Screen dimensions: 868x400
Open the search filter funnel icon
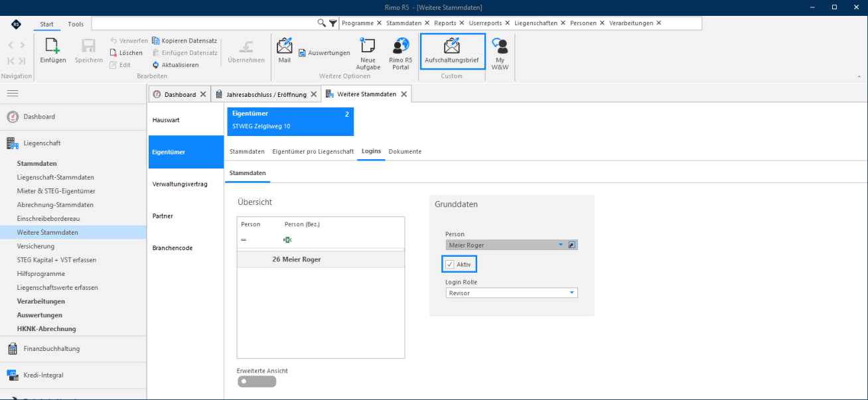pyautogui.click(x=332, y=23)
